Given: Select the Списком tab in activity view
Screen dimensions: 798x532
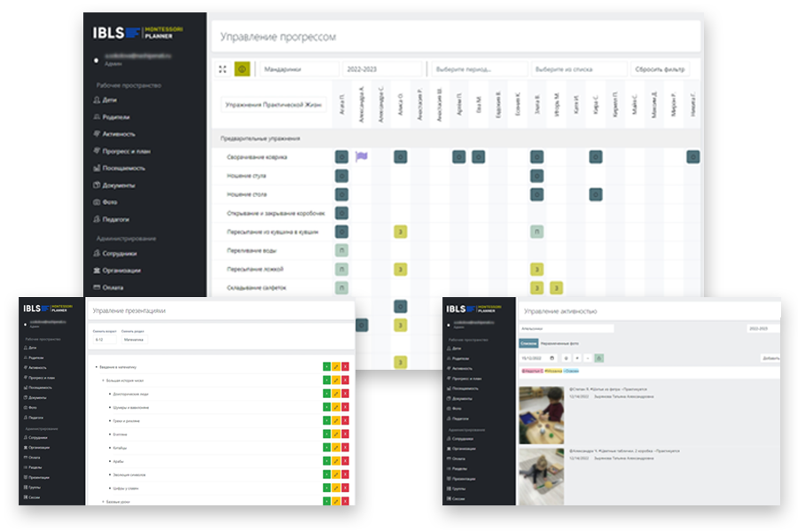Looking at the screenshot, I should coord(528,344).
